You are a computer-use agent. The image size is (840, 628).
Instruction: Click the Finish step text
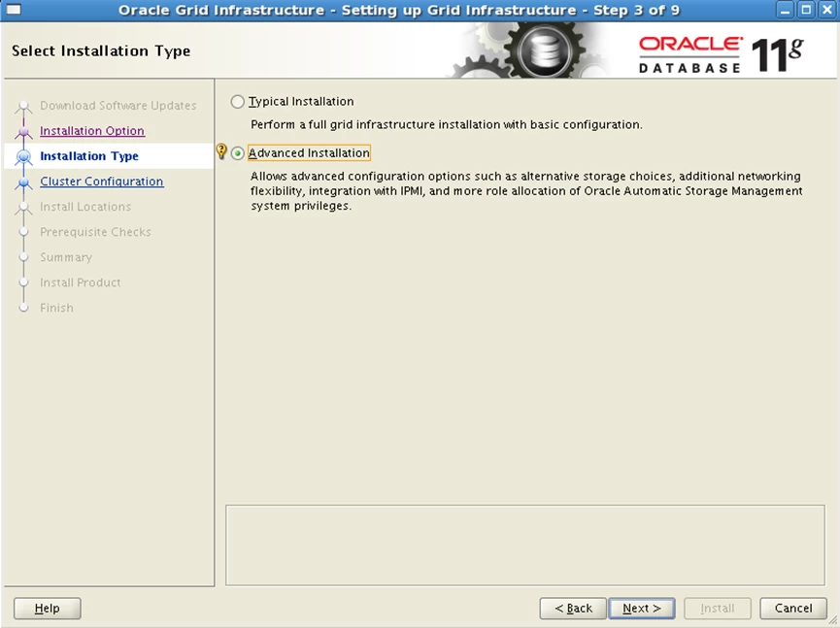coord(56,308)
